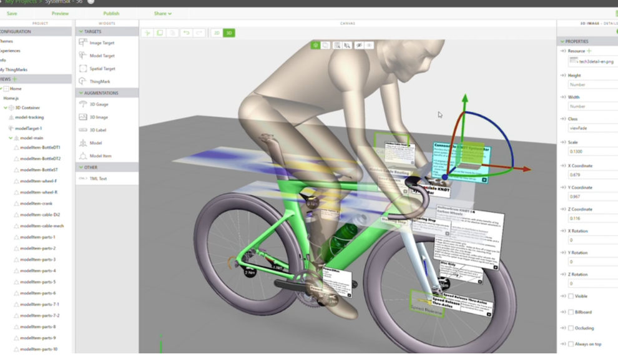Collapse the model-main tree node
Viewport: 618px width, 364px height.
click(x=11, y=138)
